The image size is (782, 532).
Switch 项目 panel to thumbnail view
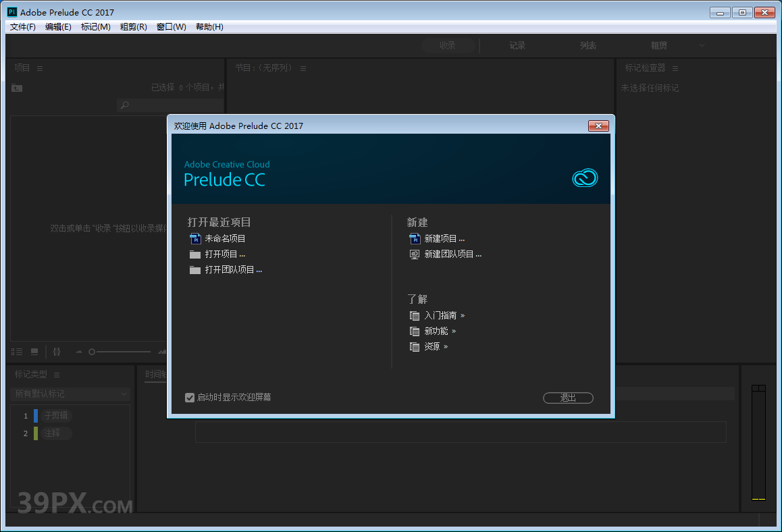click(x=34, y=352)
